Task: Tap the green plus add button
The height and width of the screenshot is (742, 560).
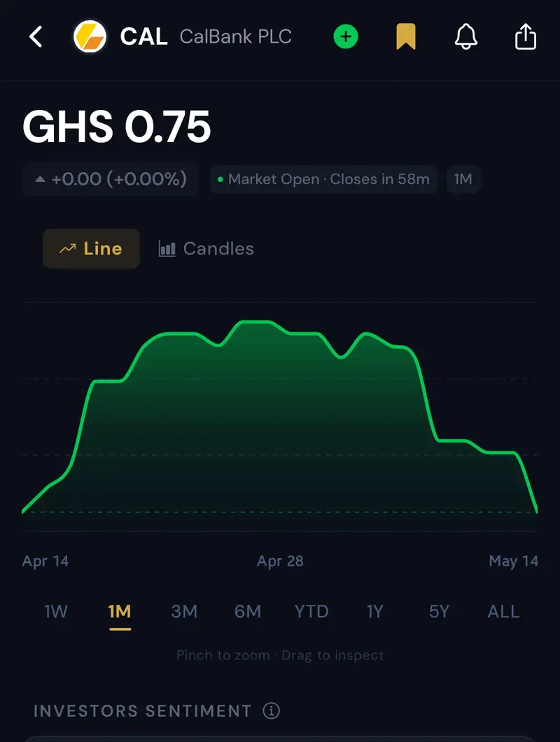Action: click(x=346, y=36)
